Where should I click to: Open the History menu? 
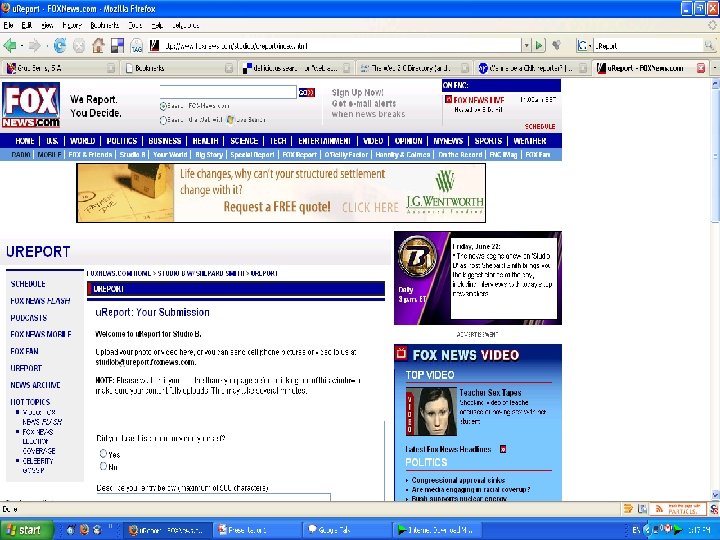(x=72, y=25)
